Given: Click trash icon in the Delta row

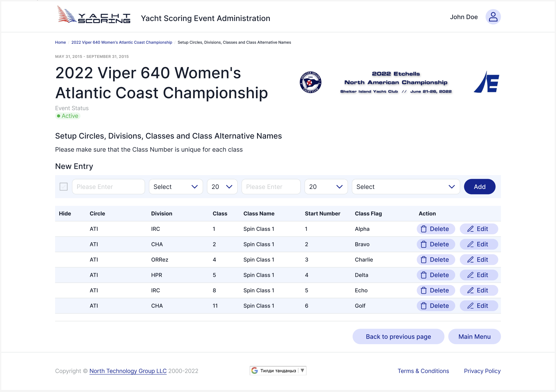Looking at the screenshot, I should pyautogui.click(x=424, y=275).
